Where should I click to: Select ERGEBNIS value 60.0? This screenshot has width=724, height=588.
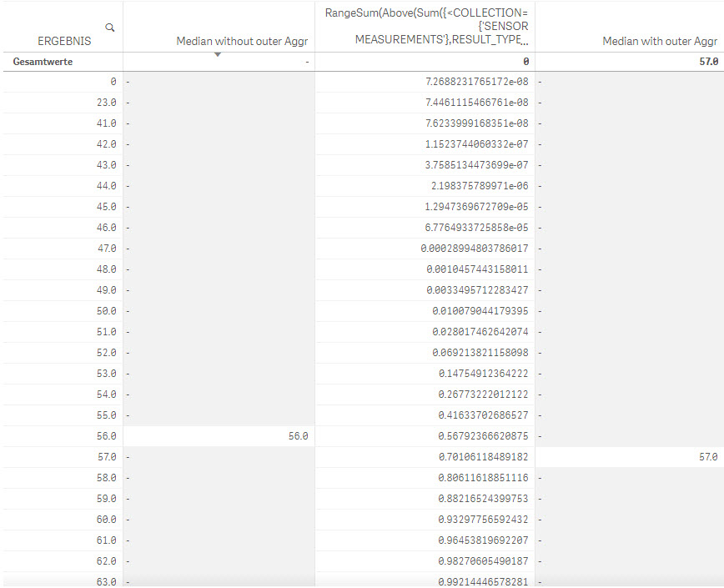click(x=107, y=520)
